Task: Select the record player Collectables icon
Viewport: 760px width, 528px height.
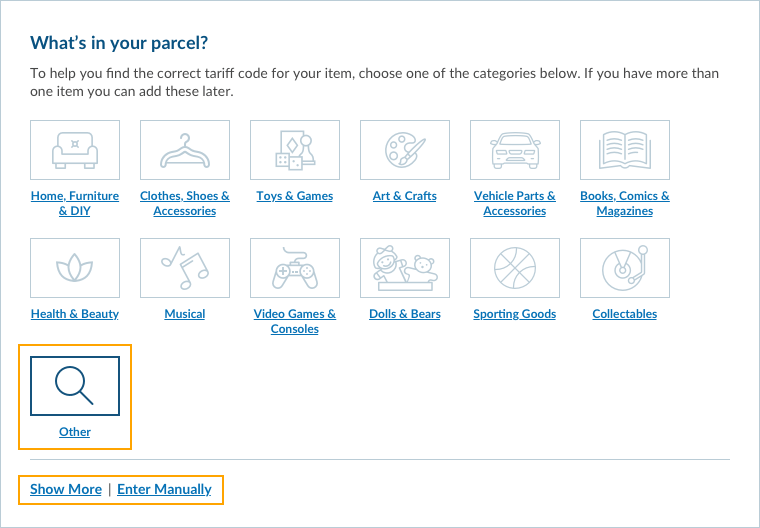Action: tap(625, 268)
